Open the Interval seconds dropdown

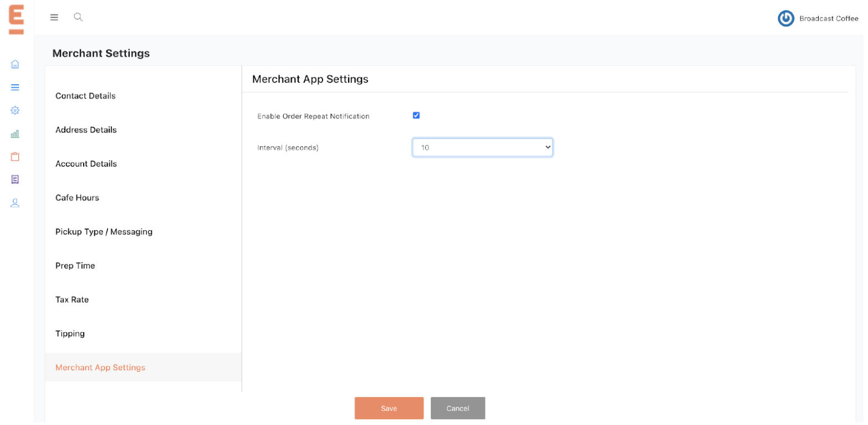click(x=482, y=147)
